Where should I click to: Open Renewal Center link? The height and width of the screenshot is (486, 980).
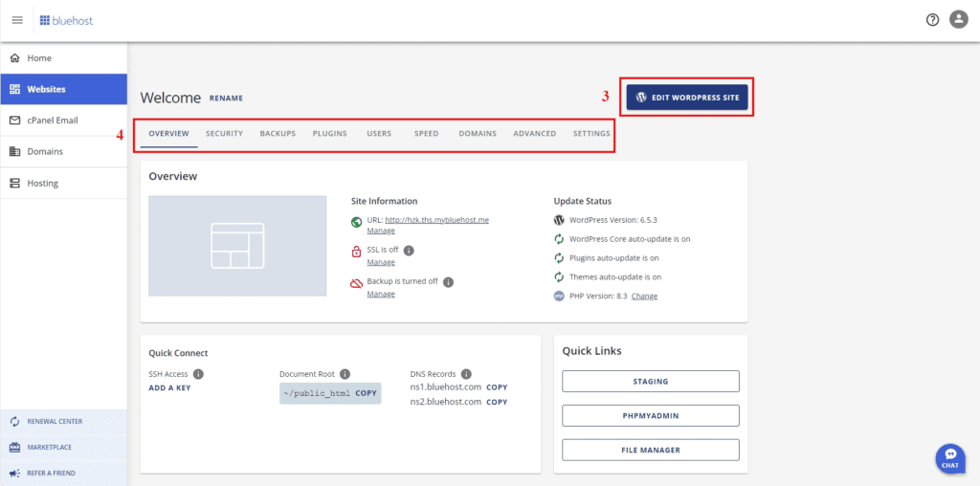[64, 422]
